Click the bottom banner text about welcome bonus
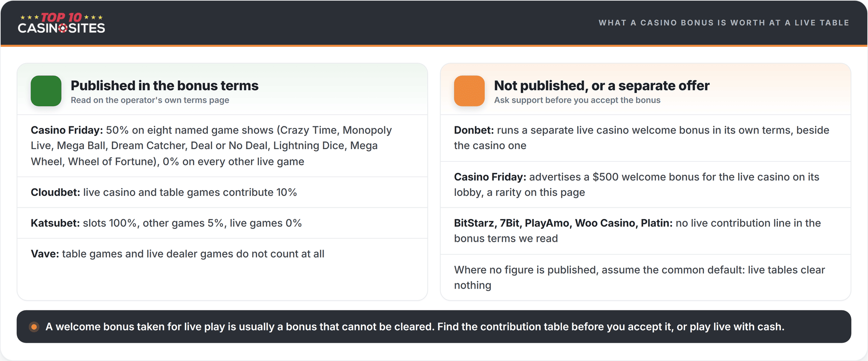868x361 pixels. click(415, 327)
